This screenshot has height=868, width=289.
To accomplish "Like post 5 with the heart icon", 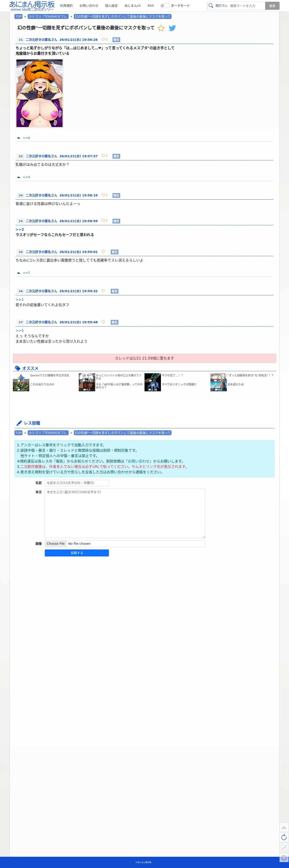I will click(103, 252).
